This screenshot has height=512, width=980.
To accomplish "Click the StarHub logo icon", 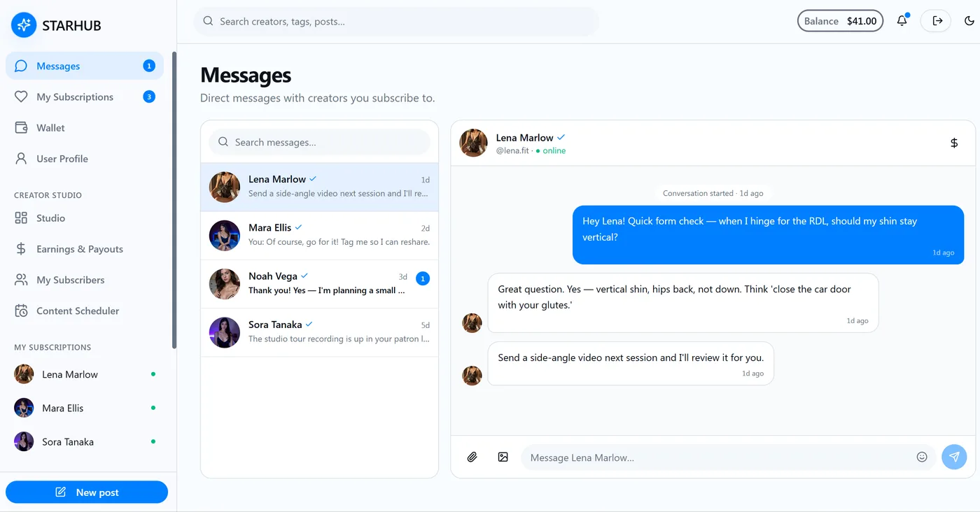I will coord(24,25).
